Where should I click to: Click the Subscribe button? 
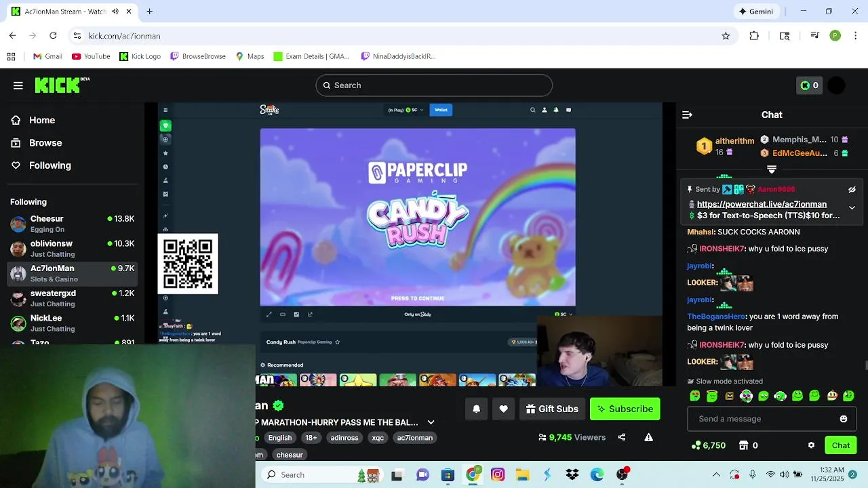tap(625, 409)
